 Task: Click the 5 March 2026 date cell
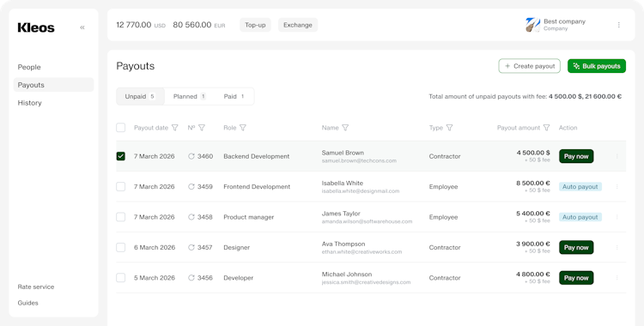click(155, 278)
